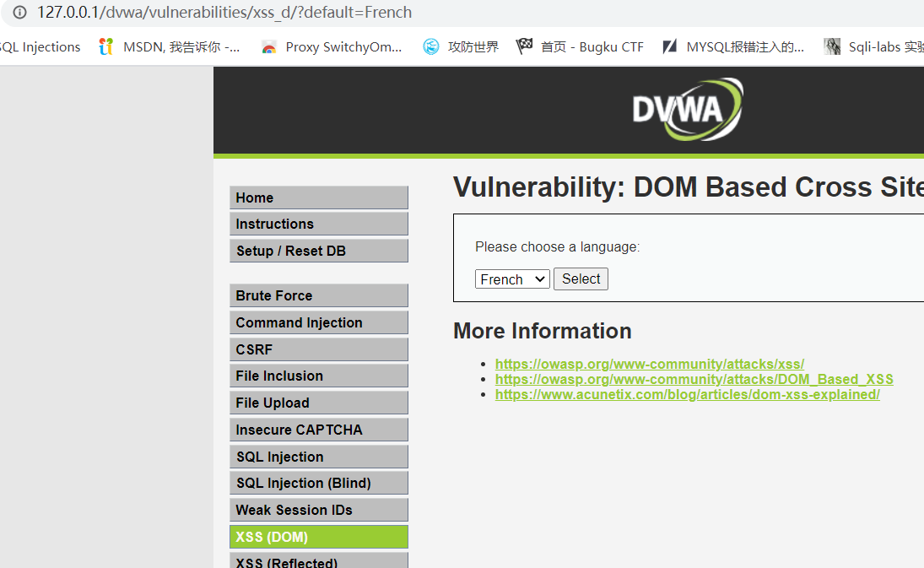The width and height of the screenshot is (924, 568).
Task: Click the Proxy SwitchyOmega bookmark icon
Action: pyautogui.click(x=268, y=47)
